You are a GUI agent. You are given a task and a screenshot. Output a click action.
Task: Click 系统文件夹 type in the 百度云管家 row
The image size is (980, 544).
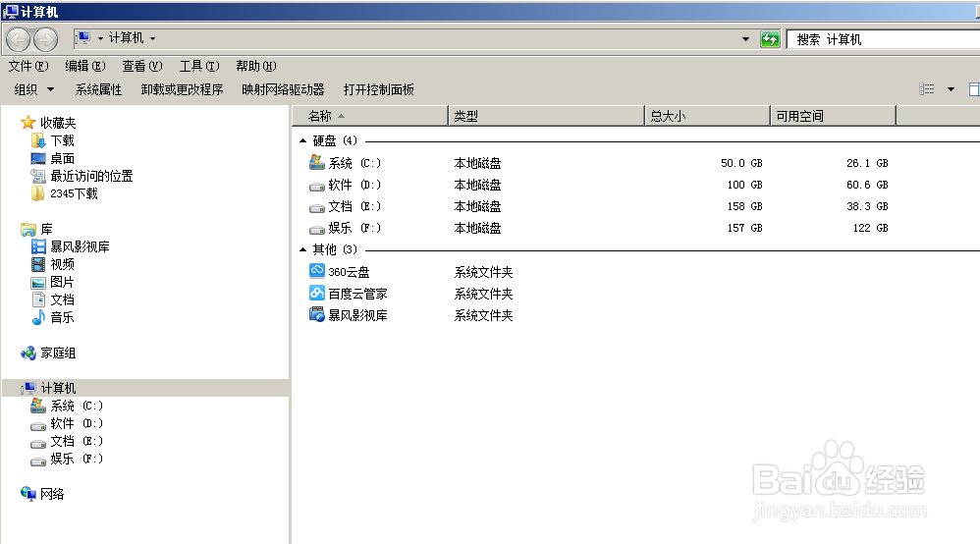pos(483,294)
